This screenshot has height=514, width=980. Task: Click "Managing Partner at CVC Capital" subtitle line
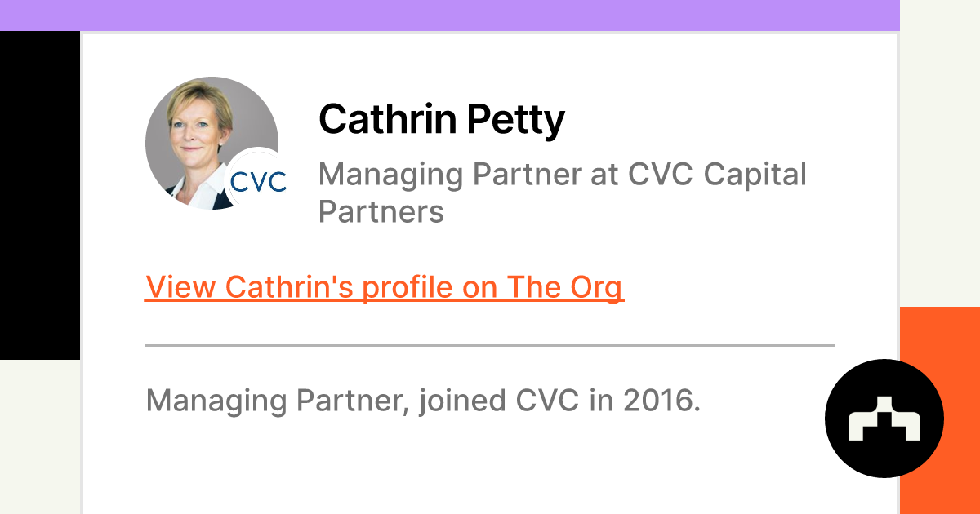point(562,174)
